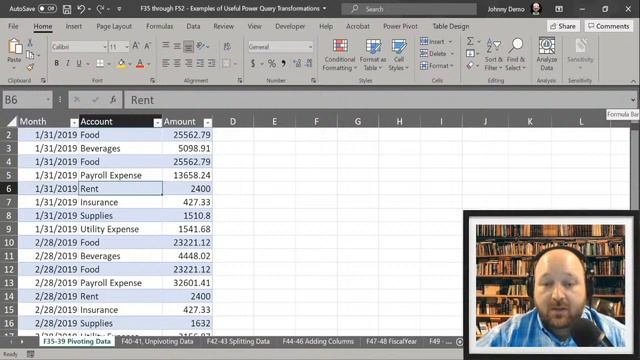Click Increase Font Size icon
Image resolution: width=640 pixels, height=360 pixels.
136,46
